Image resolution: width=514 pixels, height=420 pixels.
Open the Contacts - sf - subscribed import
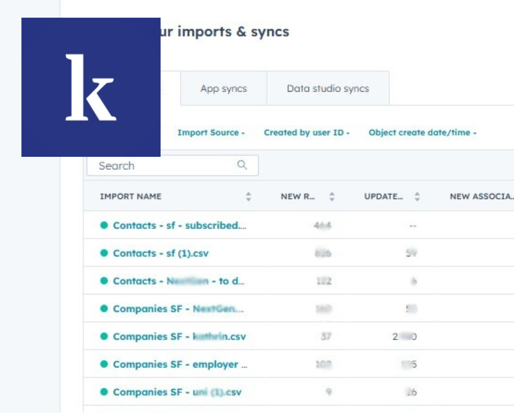tap(180, 225)
